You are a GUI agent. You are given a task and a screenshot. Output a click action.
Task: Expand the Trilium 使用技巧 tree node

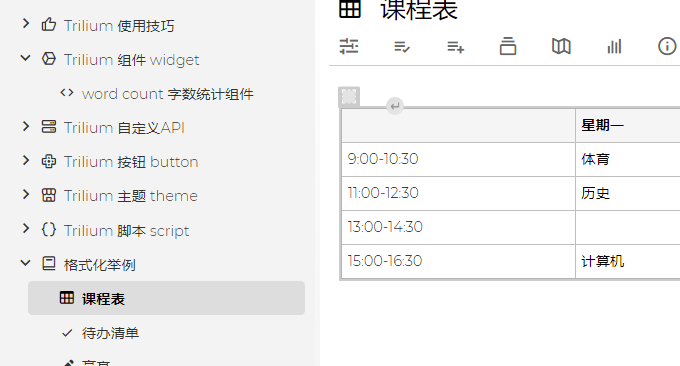pyautogui.click(x=26, y=23)
